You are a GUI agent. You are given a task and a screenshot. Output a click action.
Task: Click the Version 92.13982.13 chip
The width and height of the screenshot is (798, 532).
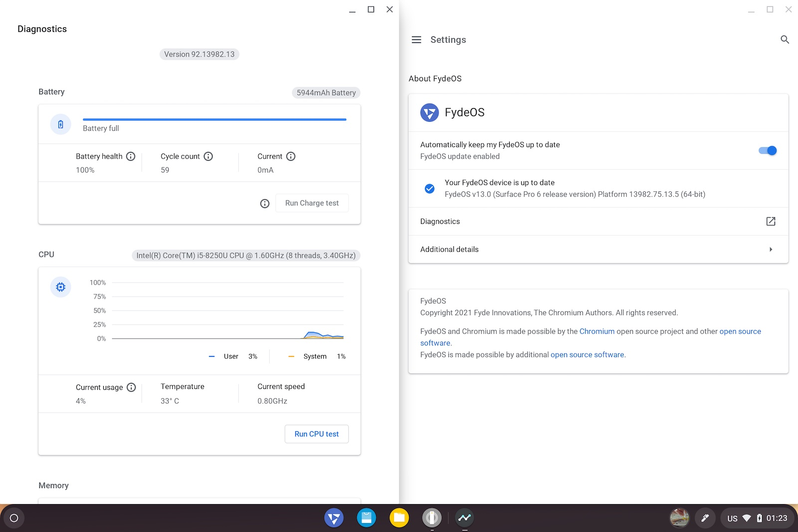tap(199, 54)
